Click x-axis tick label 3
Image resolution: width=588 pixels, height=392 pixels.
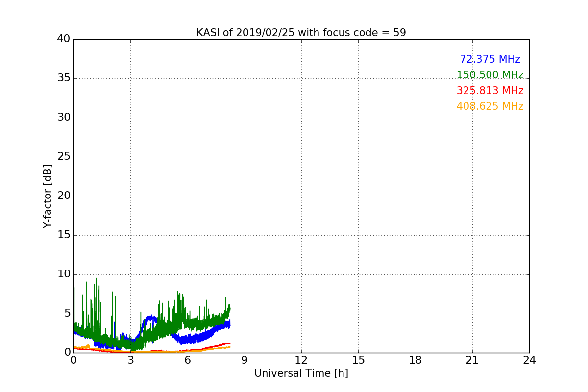130,360
